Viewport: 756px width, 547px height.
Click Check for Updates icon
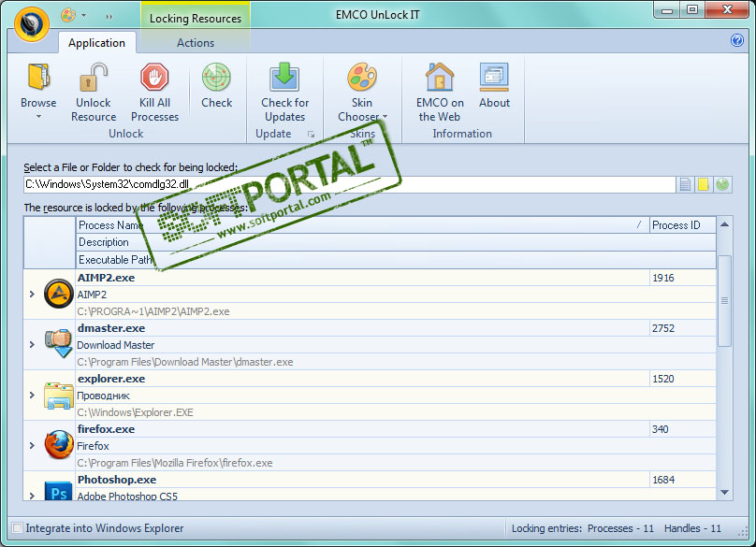click(284, 79)
